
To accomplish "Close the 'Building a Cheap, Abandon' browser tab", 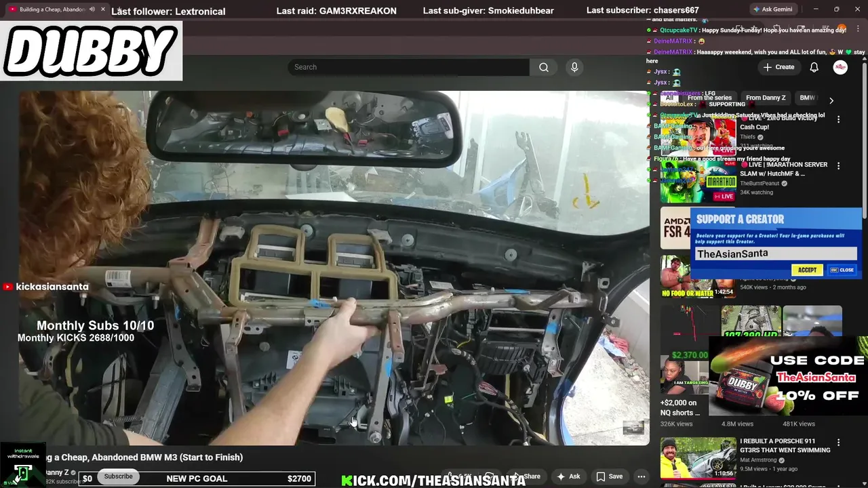I will [x=103, y=9].
